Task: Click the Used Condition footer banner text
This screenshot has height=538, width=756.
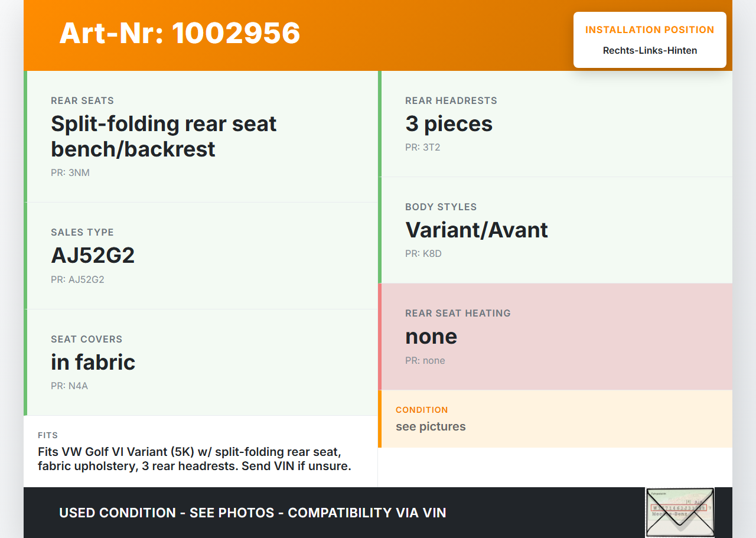Action: (x=253, y=513)
